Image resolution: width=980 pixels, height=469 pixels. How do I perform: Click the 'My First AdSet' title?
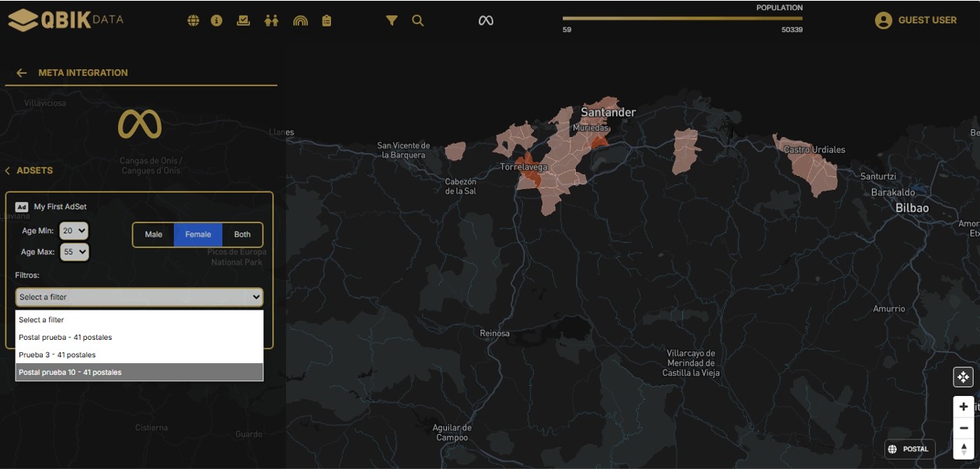click(x=61, y=207)
